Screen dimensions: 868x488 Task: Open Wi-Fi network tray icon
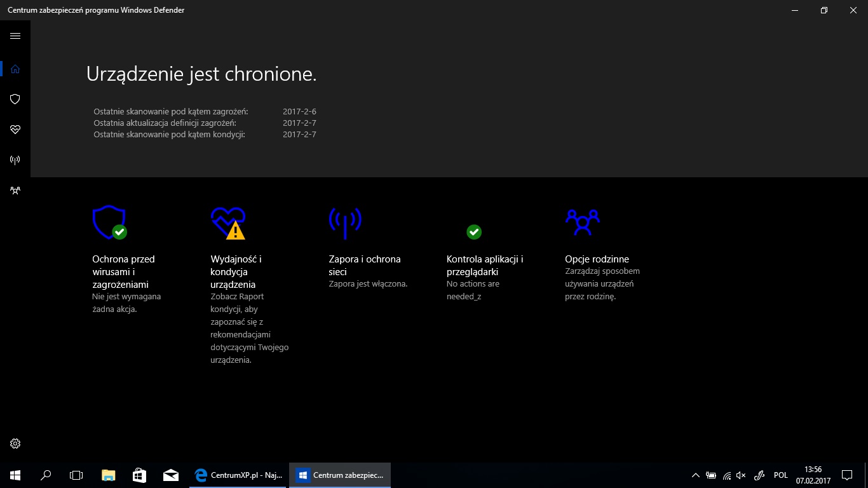pyautogui.click(x=727, y=475)
